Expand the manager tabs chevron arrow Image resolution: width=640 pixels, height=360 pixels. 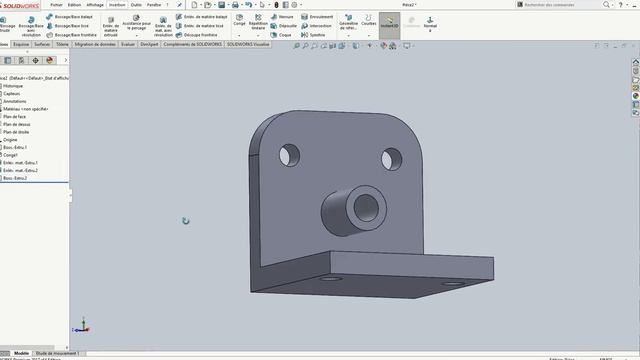coord(66,60)
